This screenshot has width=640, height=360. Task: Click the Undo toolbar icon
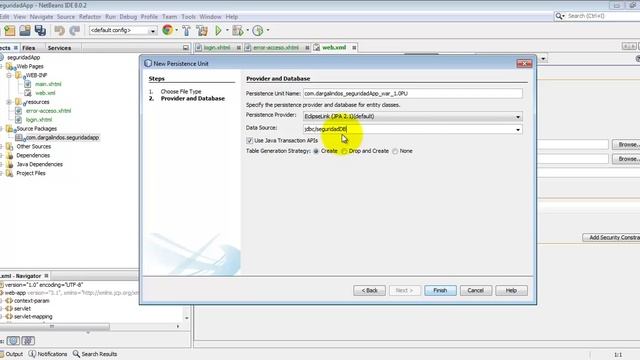[x=60, y=30]
